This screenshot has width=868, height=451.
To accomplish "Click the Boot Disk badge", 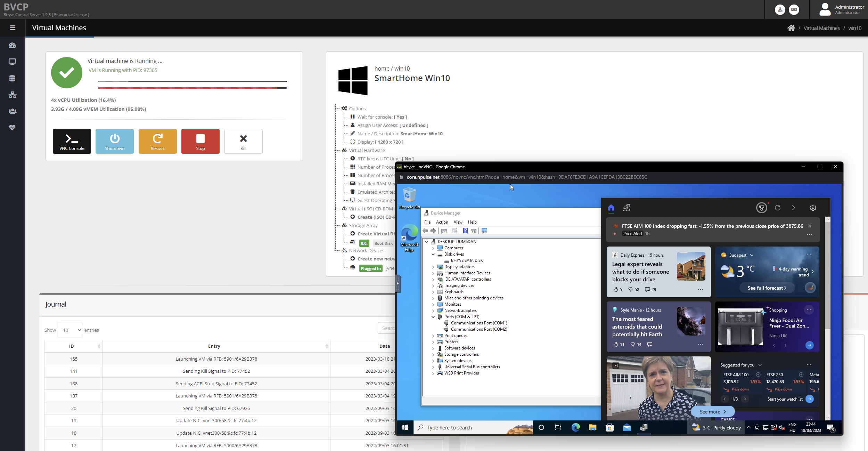I will pos(383,243).
